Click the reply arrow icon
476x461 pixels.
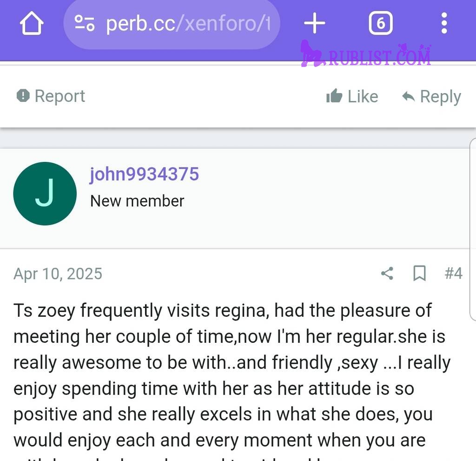pyautogui.click(x=408, y=97)
